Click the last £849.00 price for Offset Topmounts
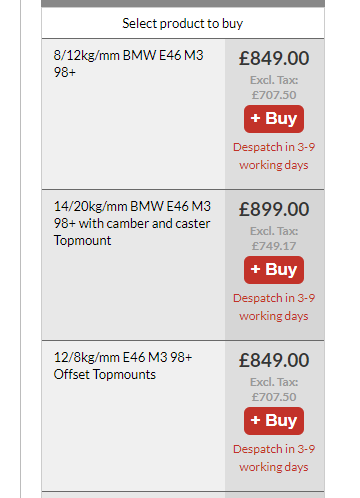The height and width of the screenshot is (498, 360). coord(274,360)
